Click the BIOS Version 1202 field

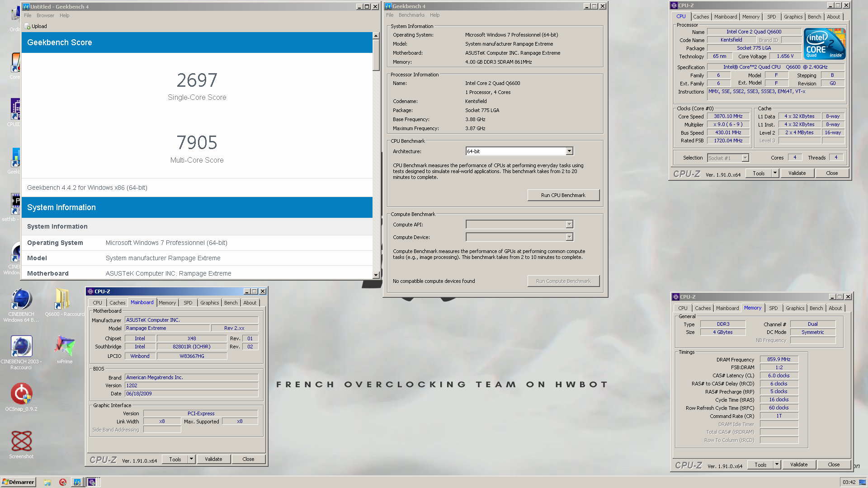(192, 385)
